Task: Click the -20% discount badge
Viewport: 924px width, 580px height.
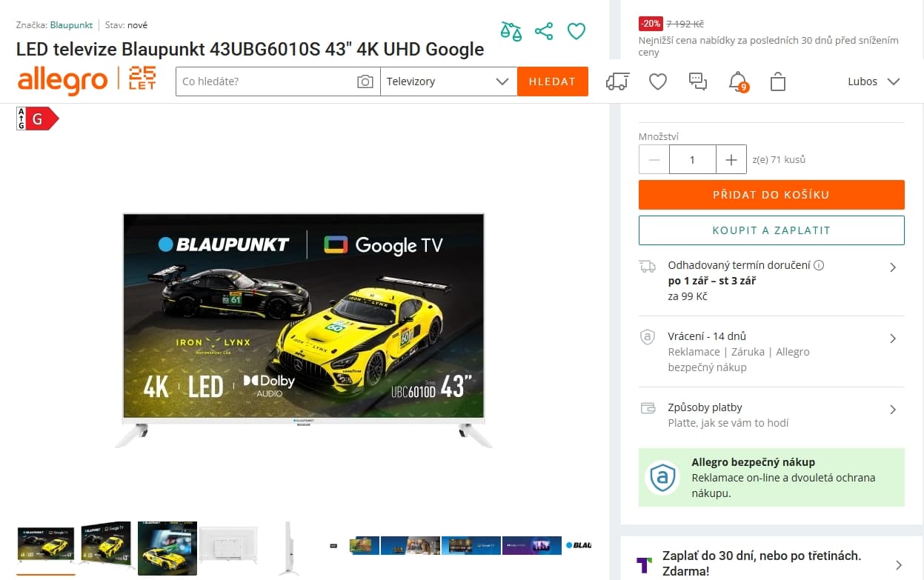Action: (x=650, y=24)
